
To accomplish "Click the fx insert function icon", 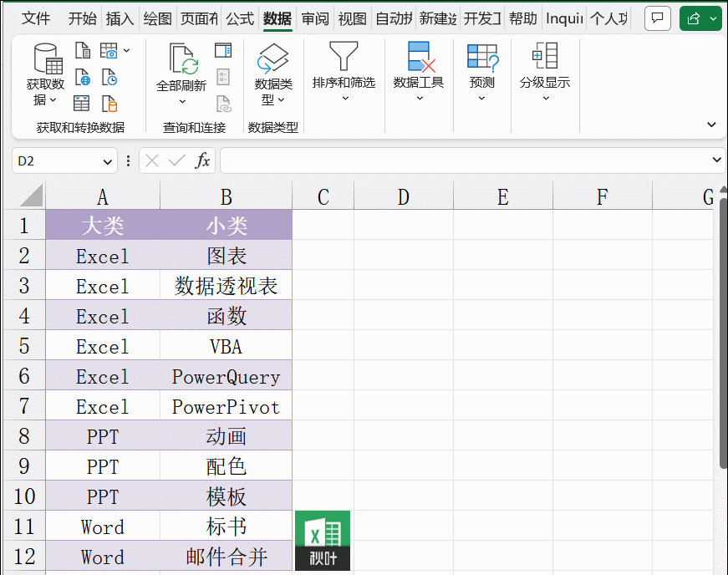I will coord(202,160).
